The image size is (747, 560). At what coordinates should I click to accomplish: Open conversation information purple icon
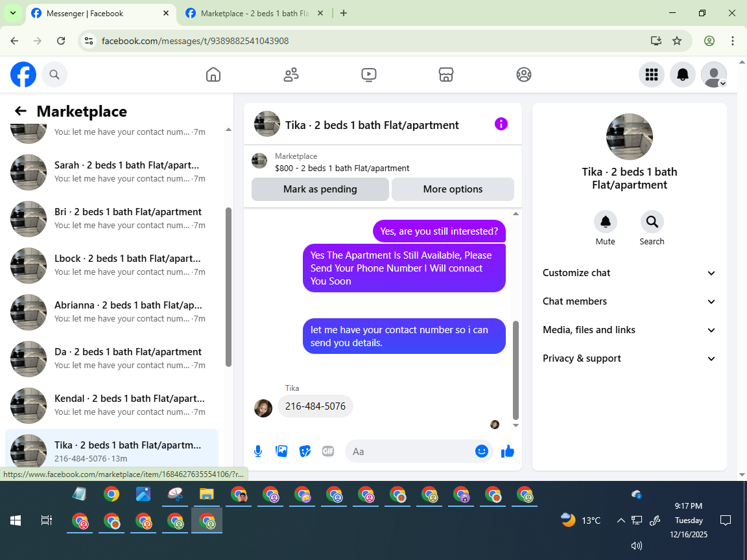coord(501,124)
